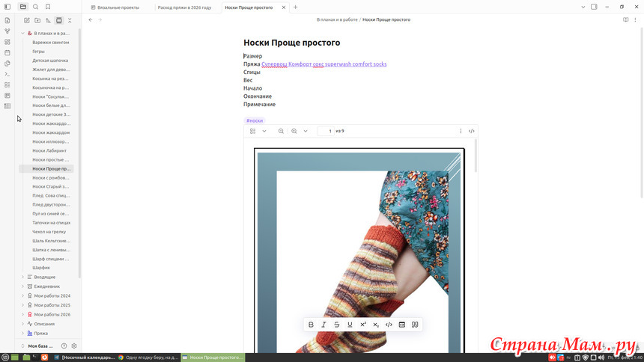Open the graph view from the ribbon
The image size is (644, 362).
[x=7, y=31]
